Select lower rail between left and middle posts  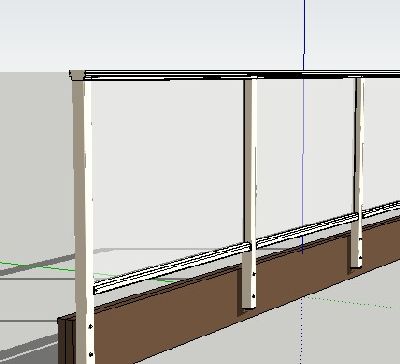(172, 267)
